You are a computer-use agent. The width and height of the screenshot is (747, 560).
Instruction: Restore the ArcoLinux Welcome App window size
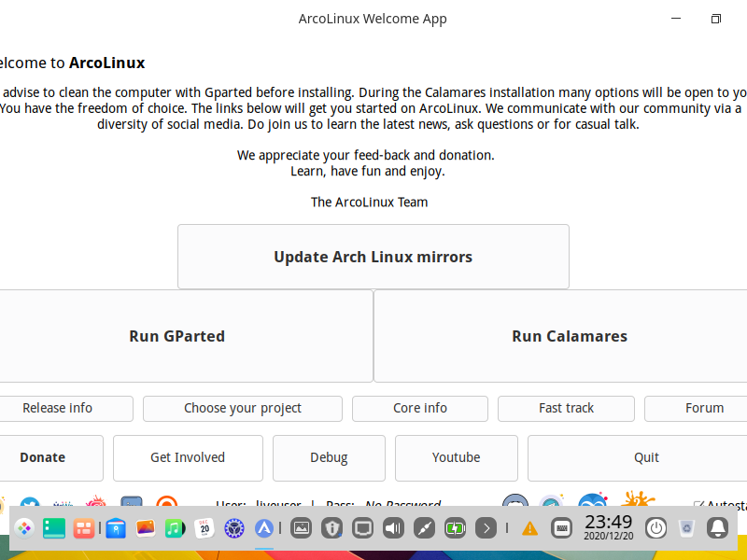coord(715,19)
